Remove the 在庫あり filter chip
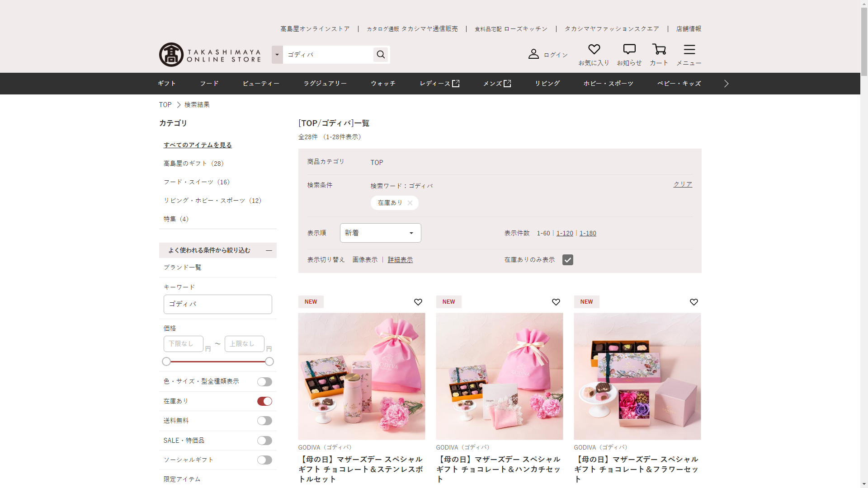The image size is (868, 488). 410,203
